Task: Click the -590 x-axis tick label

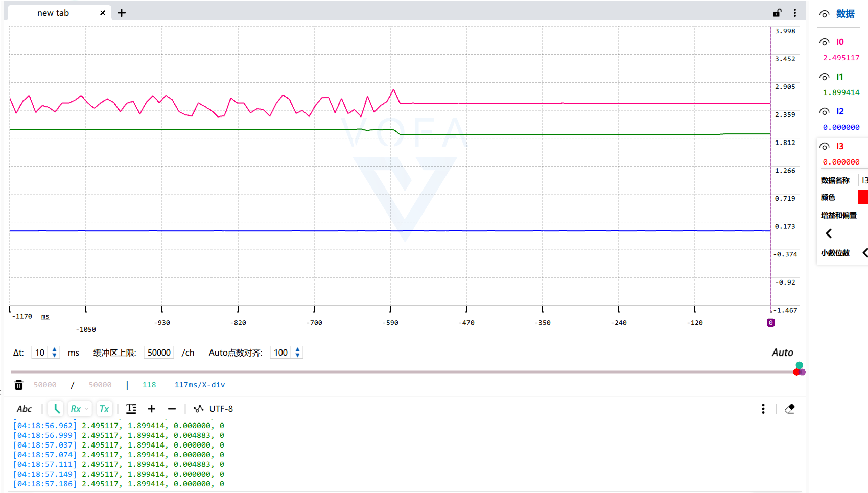Action: [x=390, y=323]
